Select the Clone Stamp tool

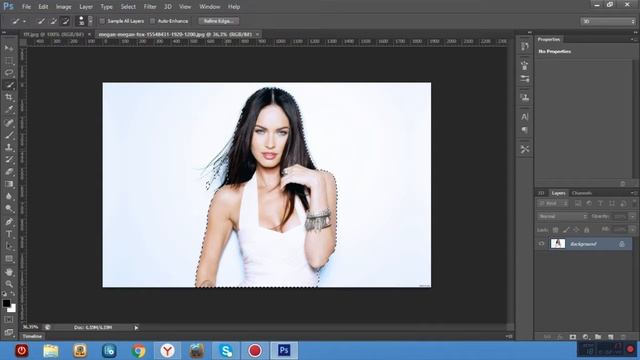point(9,147)
